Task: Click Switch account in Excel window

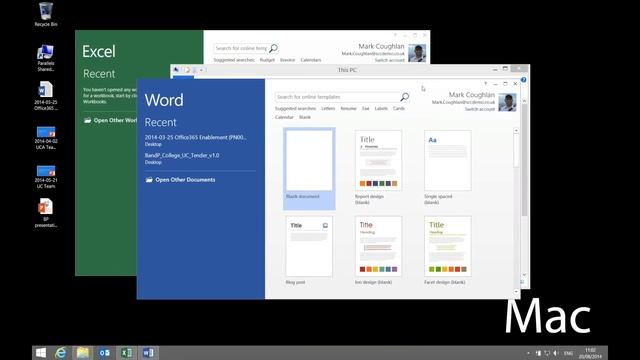Action: [389, 60]
